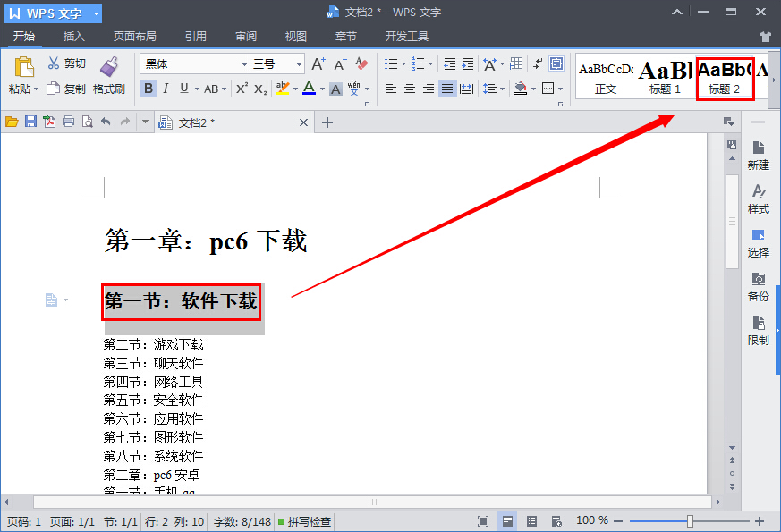Click the zoom slider handle in status bar
The image size is (781, 532).
[690, 521]
